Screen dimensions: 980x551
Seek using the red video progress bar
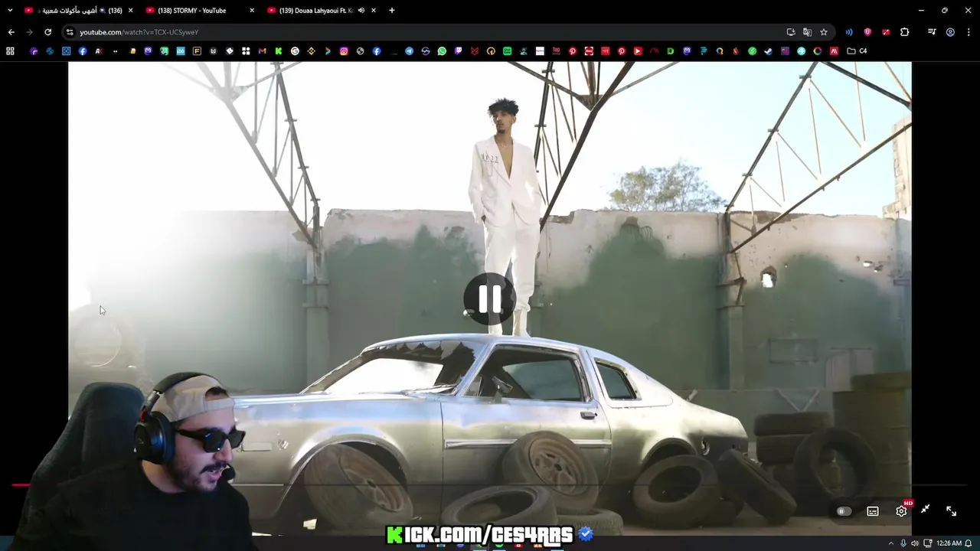pos(490,484)
